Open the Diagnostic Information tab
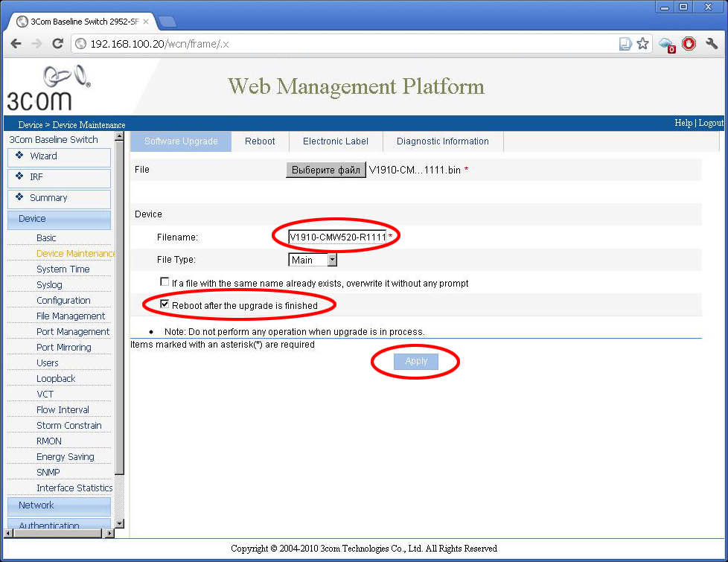The image size is (728, 562). pos(443,141)
